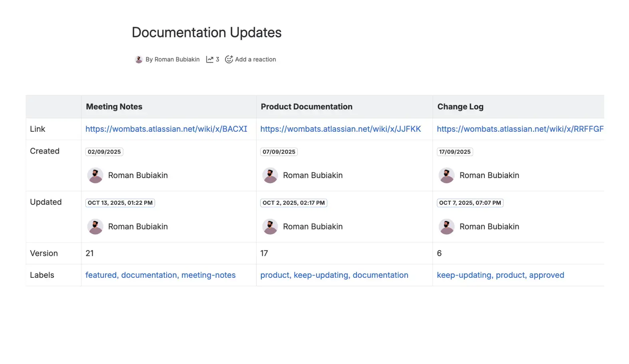The width and height of the screenshot is (629, 364).
Task: Click the Created row header cell
Action: point(54,166)
